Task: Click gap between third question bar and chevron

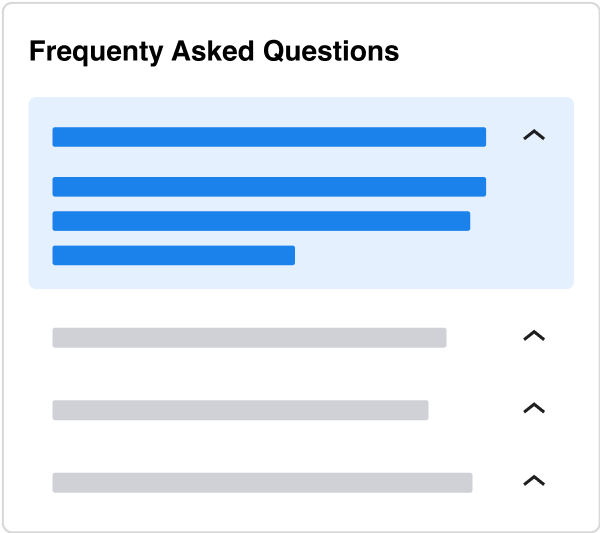Action: (475, 410)
